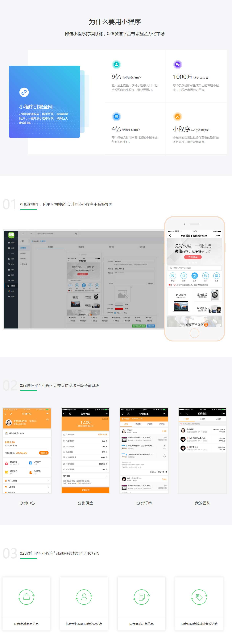Tap the settings gear in 分销中心 screen
Viewport: 232px width, 644px height.
coord(48,419)
